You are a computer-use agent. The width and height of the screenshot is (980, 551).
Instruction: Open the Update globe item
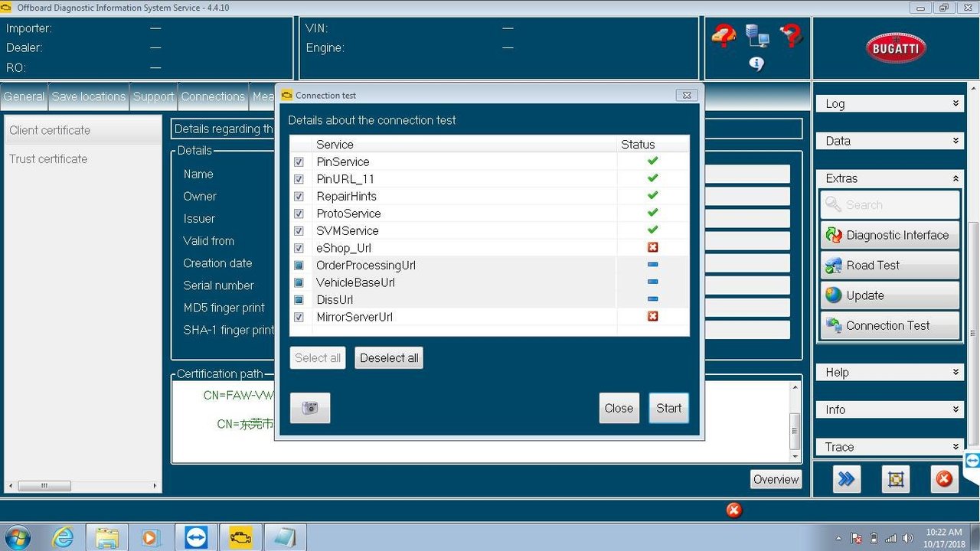[x=890, y=295]
